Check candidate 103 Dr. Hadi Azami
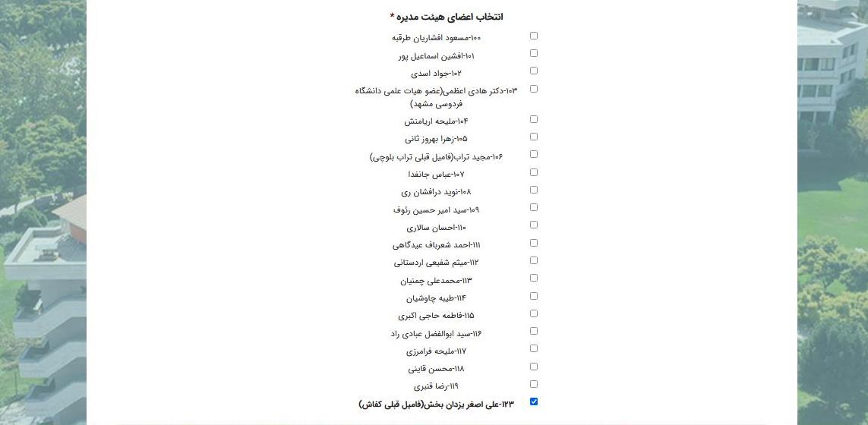The image size is (868, 425). point(534,89)
